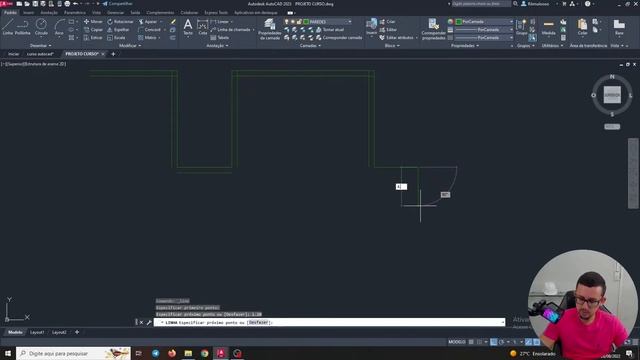Click the Inserir block tool
The image size is (640, 360).
tap(371, 27)
